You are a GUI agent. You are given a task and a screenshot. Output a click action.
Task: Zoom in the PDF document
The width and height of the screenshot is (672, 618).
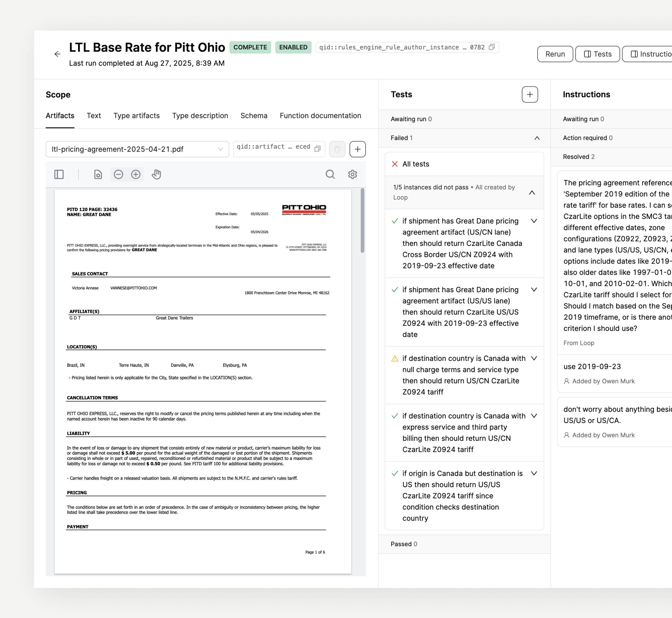pyautogui.click(x=136, y=174)
